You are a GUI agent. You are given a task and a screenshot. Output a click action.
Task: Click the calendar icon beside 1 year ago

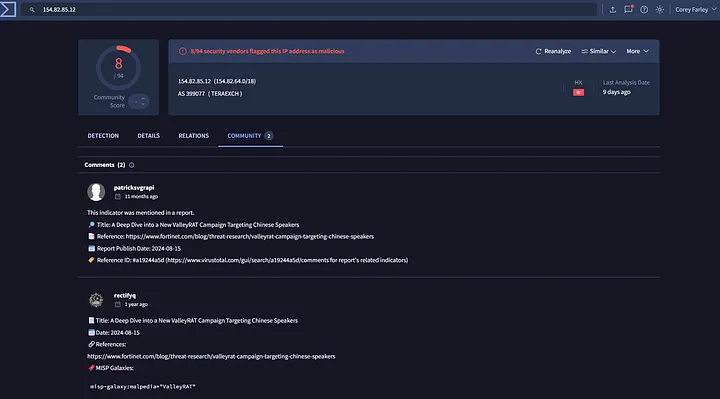(118, 304)
